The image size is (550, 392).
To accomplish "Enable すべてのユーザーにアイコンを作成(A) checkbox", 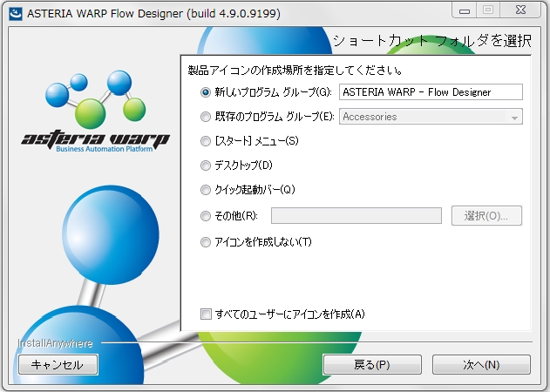I will 206,314.
